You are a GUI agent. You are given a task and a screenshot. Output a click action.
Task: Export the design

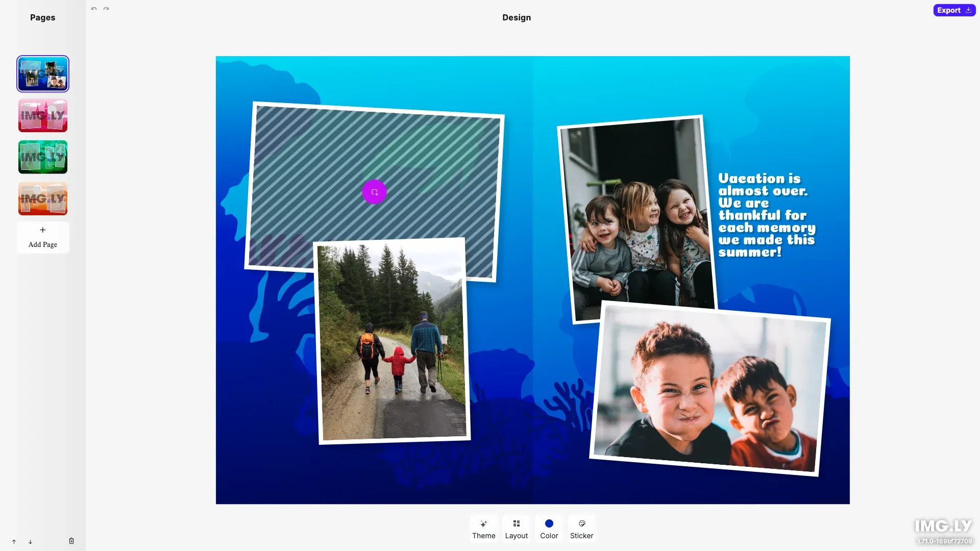point(954,10)
